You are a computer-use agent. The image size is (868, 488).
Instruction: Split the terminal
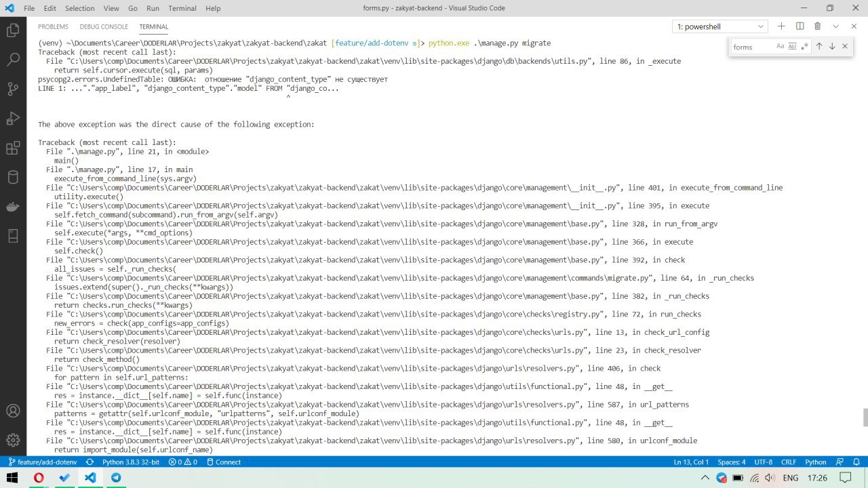800,26
